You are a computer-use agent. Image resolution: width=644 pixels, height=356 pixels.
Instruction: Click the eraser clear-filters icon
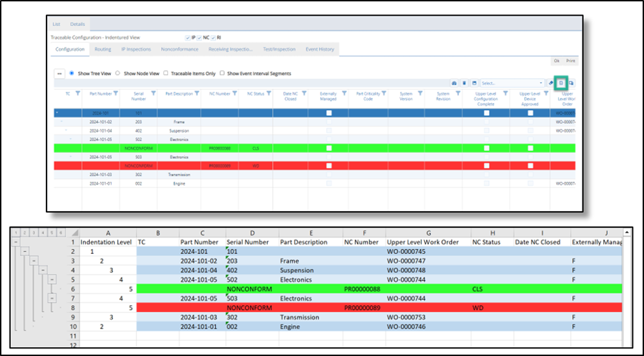(x=551, y=82)
